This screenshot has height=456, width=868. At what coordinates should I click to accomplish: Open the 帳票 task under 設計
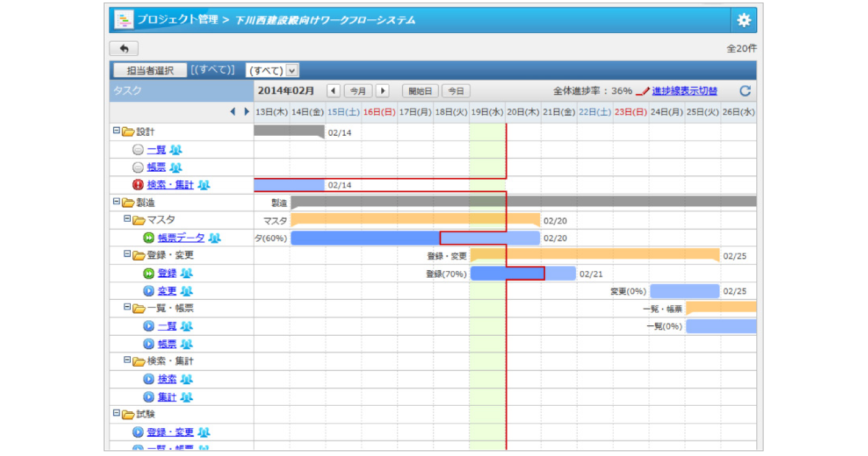pos(156,167)
